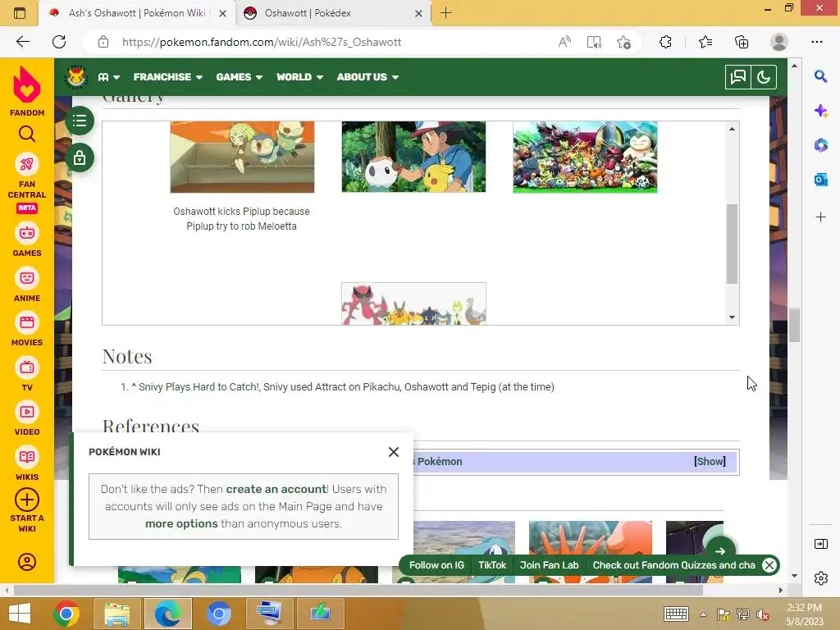840x630 pixels.
Task: Click the Pokémon Wiki Pikachu logo
Action: pos(76,76)
